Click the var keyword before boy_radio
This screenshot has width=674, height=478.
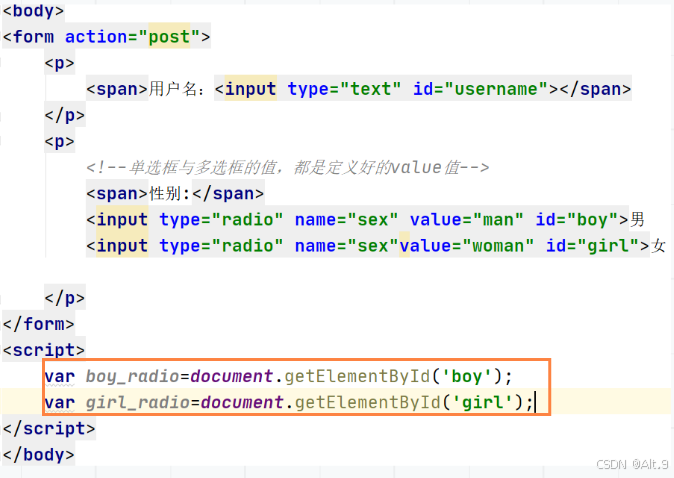pyautogui.click(x=60, y=377)
